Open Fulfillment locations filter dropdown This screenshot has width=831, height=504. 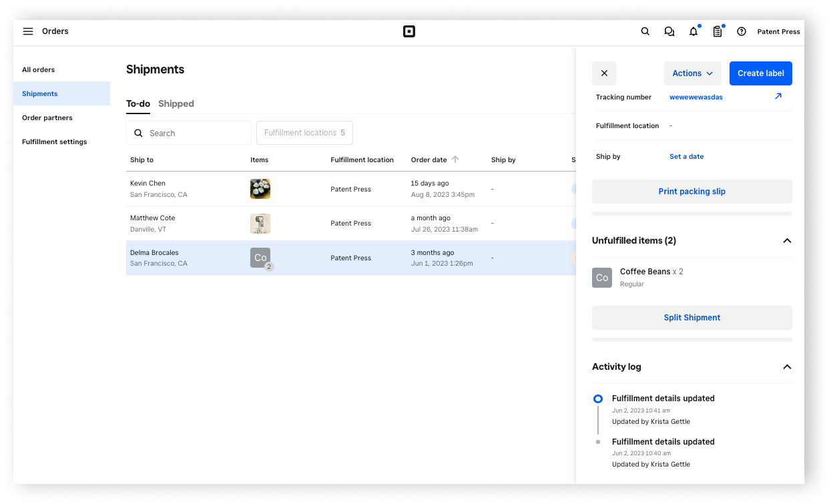(304, 133)
